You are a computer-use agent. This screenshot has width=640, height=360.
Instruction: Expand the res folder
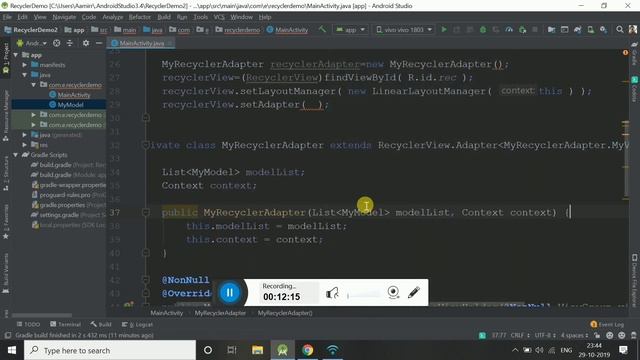click(25, 145)
